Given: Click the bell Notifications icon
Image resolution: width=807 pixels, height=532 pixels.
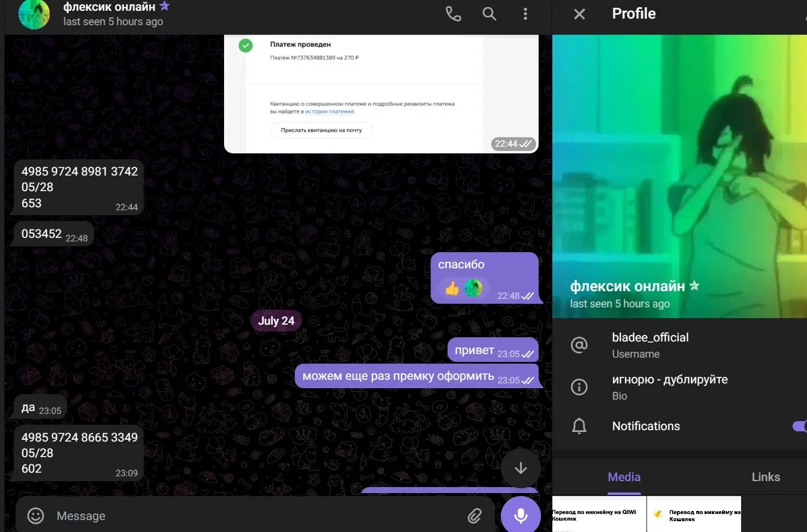Looking at the screenshot, I should 579,426.
